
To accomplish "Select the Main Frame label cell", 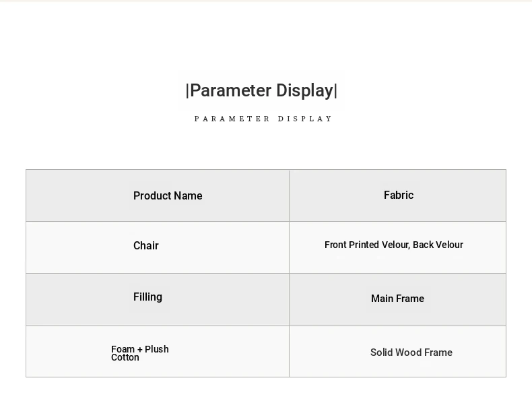I will (x=397, y=299).
